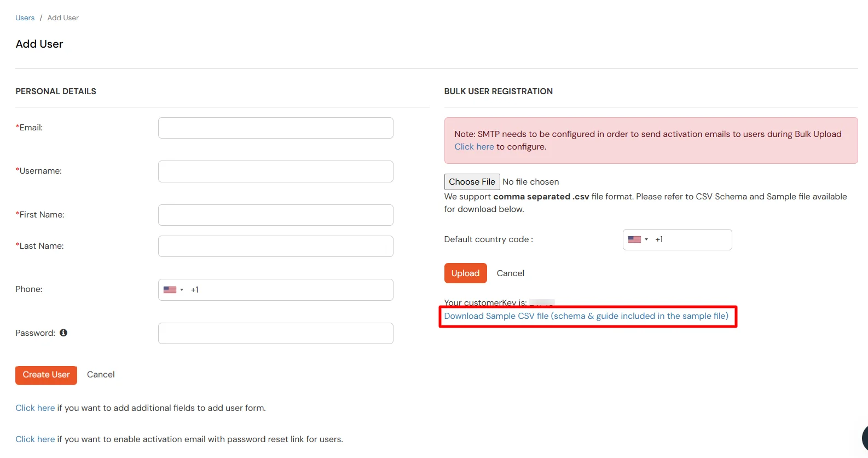This screenshot has width=868, height=458.
Task: Click the password info icon
Action: [63, 333]
